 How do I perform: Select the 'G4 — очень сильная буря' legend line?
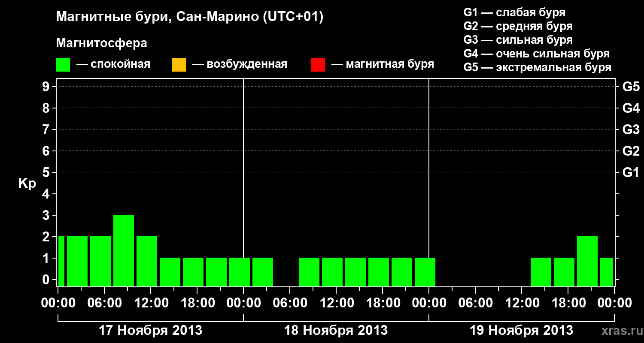[x=537, y=54]
